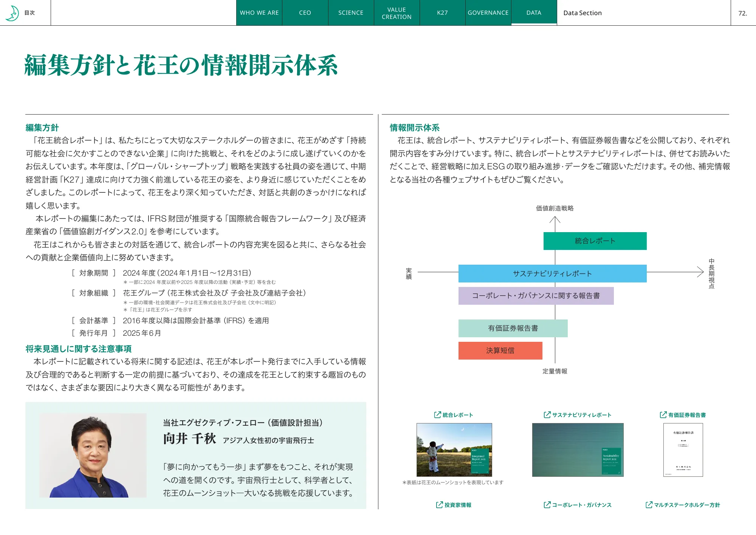Viewport: 756px width, 535px height.
Task: Switch to the DATA section tab
Action: (533, 12)
